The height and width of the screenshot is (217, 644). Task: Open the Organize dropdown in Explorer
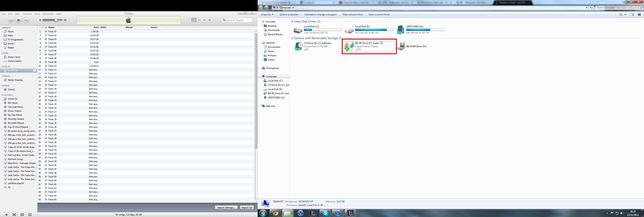pos(267,14)
